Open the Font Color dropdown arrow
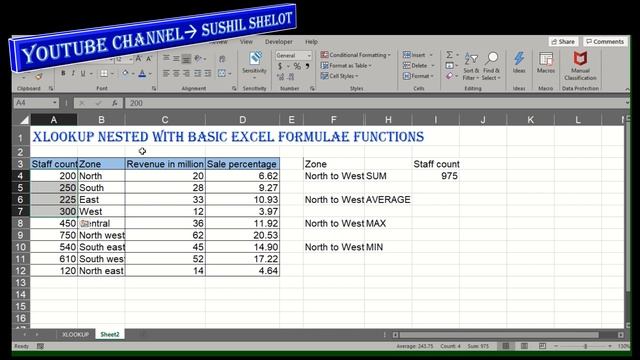This screenshot has height=360, width=640. [150, 74]
